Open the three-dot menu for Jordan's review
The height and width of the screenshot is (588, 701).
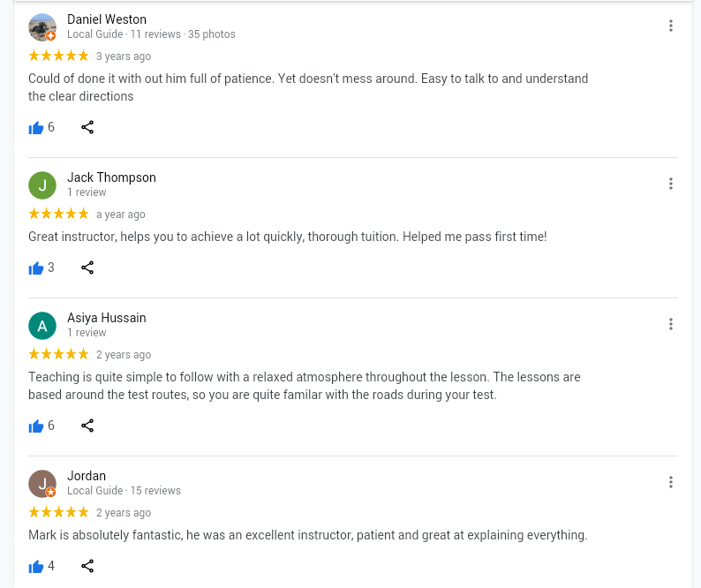(671, 483)
